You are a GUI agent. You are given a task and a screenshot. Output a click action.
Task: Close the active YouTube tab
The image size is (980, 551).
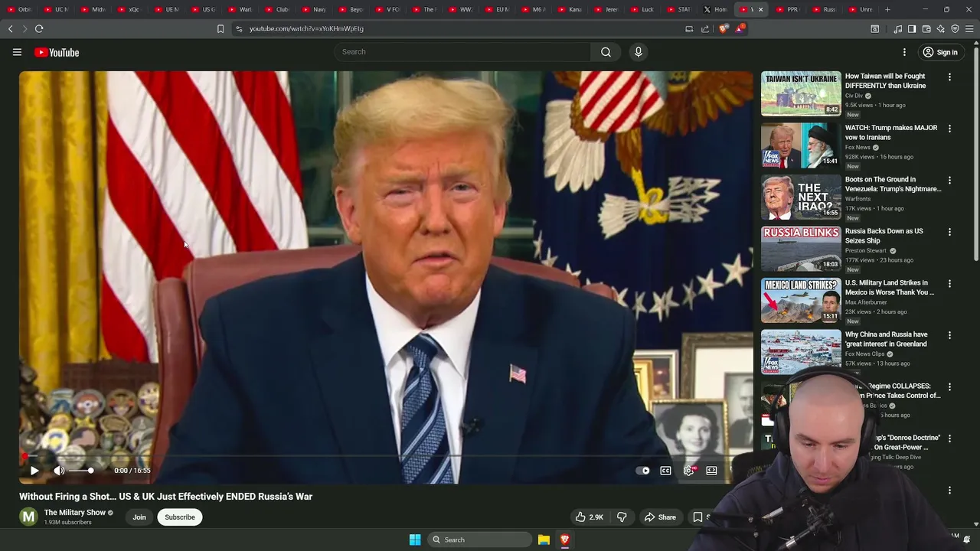click(760, 10)
